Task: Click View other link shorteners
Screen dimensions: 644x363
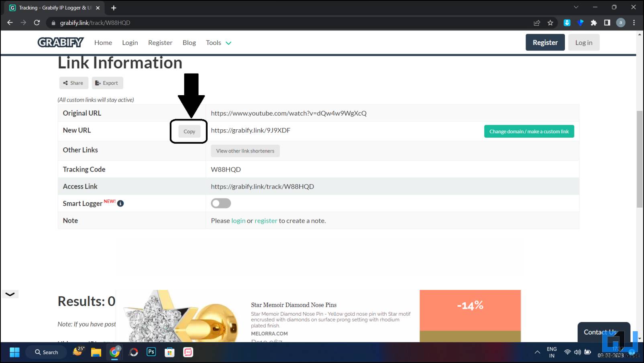Action: point(245,151)
